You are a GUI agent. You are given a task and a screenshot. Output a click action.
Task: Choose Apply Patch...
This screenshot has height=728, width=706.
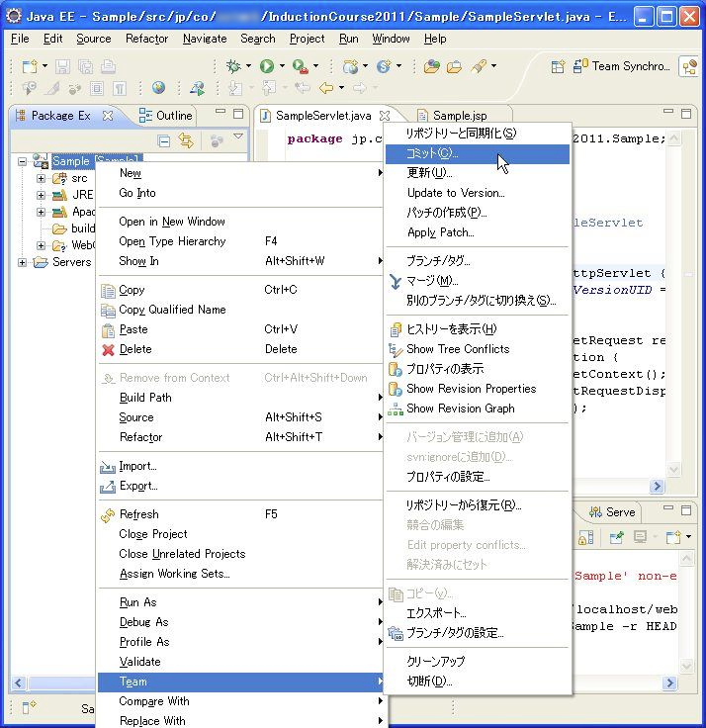pyautogui.click(x=478, y=232)
